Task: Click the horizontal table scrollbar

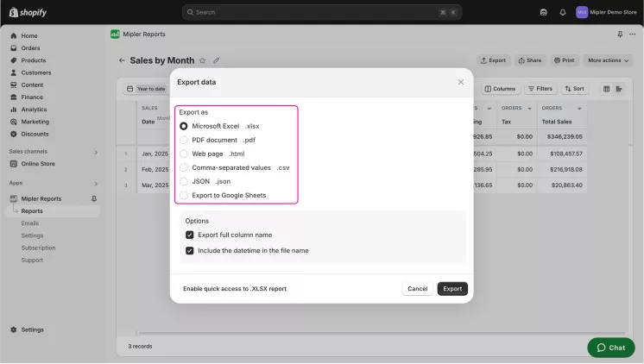Action: [382, 333]
